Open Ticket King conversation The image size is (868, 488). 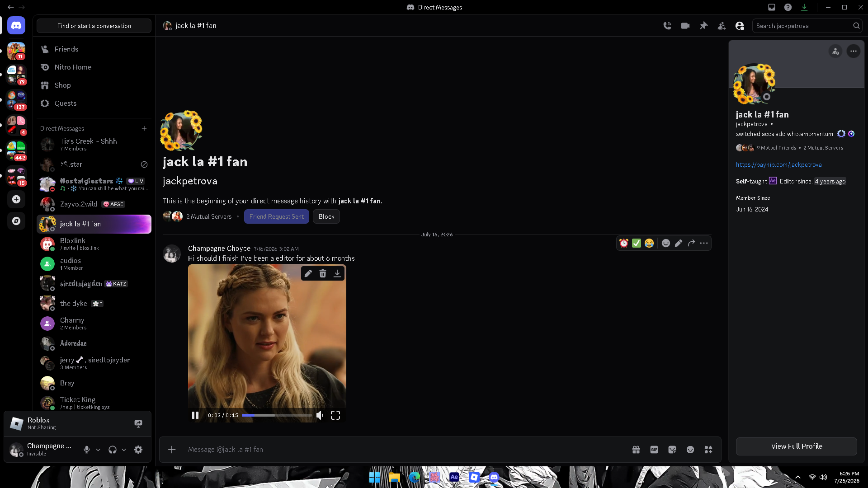click(x=94, y=403)
